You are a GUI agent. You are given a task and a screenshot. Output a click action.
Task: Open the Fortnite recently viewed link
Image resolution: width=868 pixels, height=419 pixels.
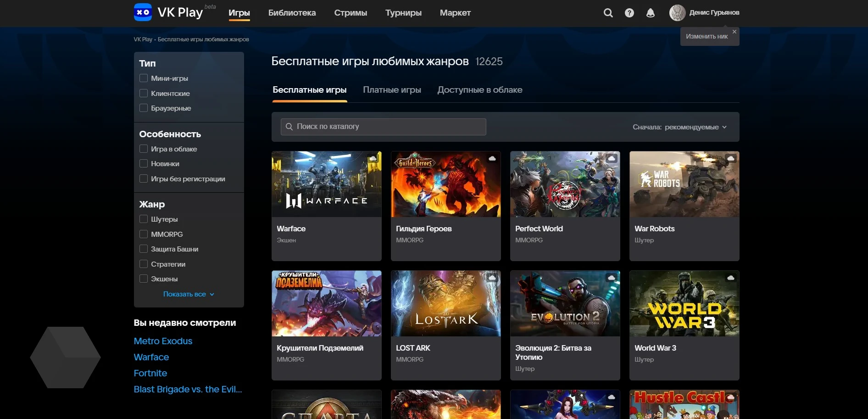[150, 373]
